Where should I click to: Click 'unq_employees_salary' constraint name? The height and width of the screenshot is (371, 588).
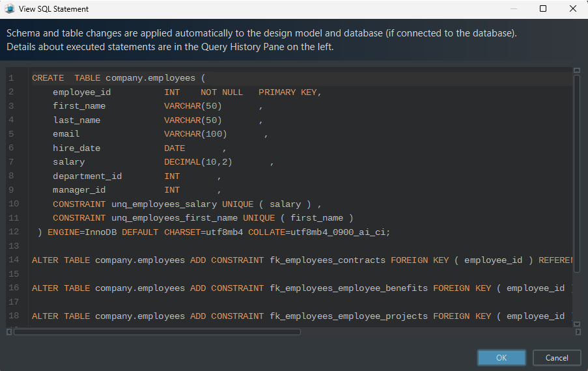click(x=164, y=204)
